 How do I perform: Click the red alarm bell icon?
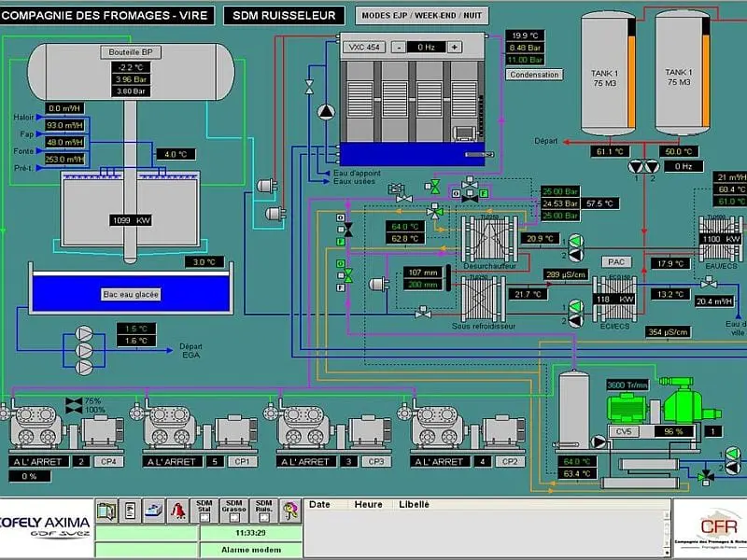(x=177, y=510)
